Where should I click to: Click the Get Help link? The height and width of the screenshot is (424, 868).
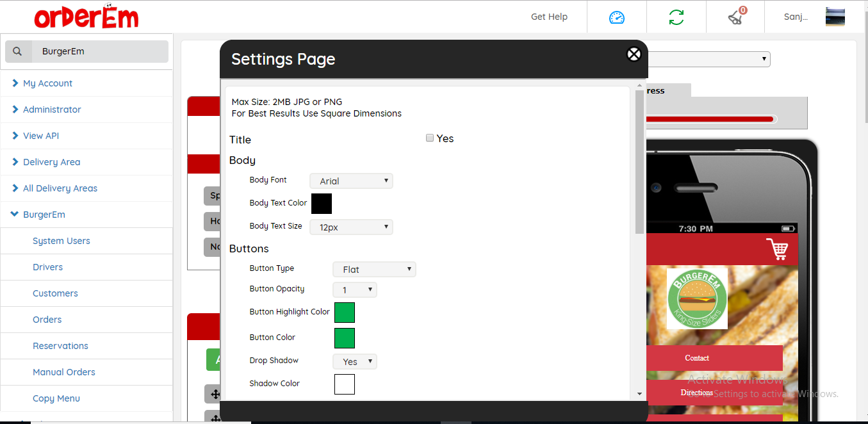point(549,17)
